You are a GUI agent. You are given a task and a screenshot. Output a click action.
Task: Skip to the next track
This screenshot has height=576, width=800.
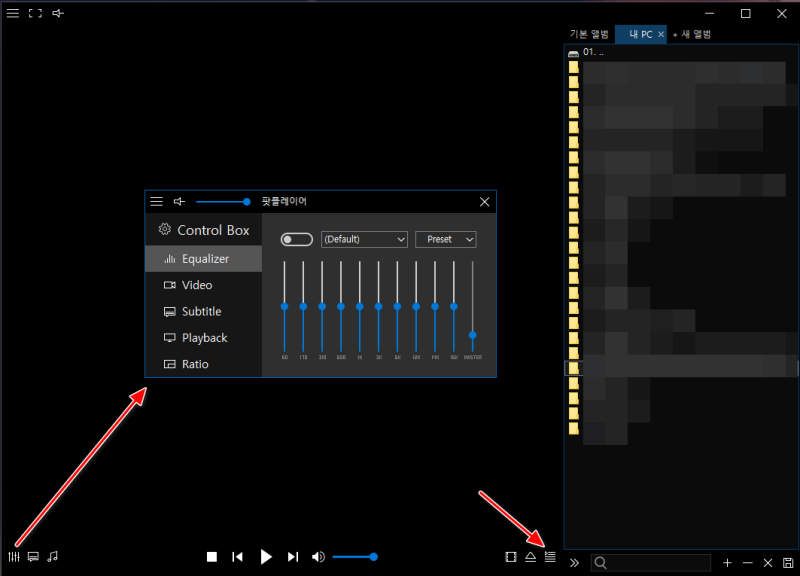click(293, 557)
